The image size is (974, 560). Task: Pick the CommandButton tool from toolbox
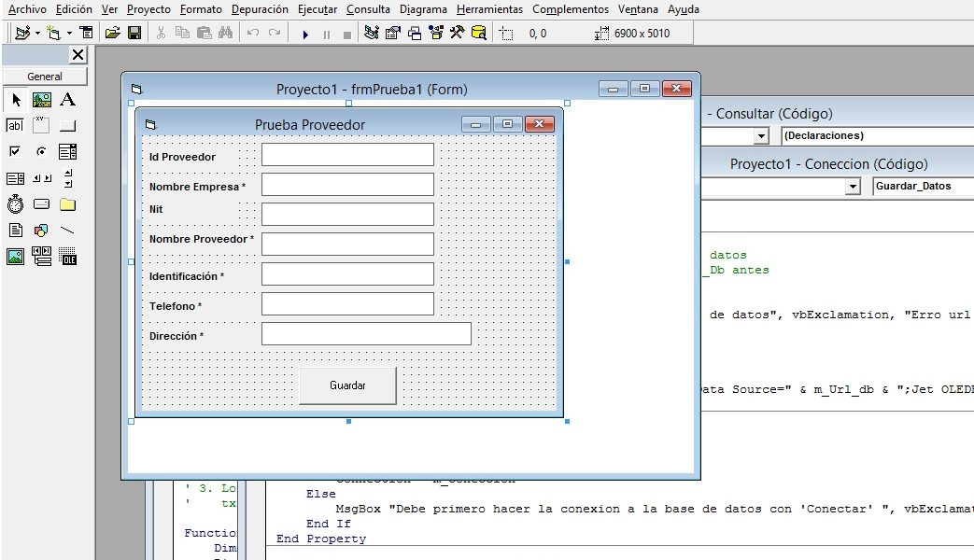[67, 126]
